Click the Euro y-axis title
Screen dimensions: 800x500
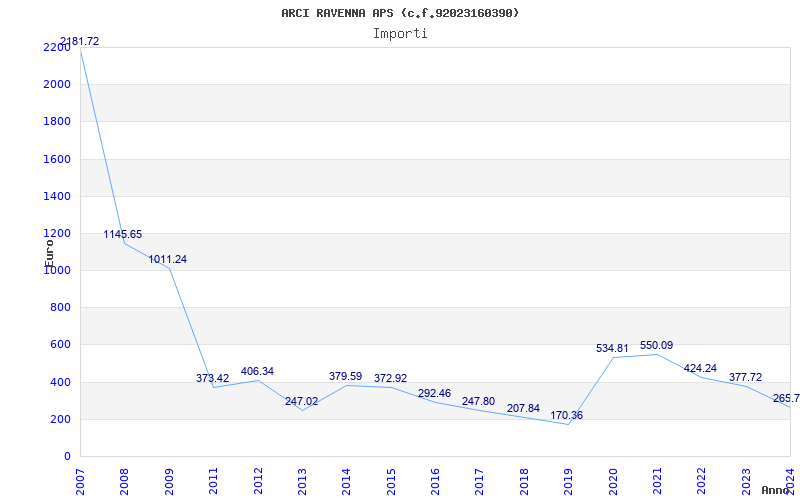pyautogui.click(x=49, y=253)
